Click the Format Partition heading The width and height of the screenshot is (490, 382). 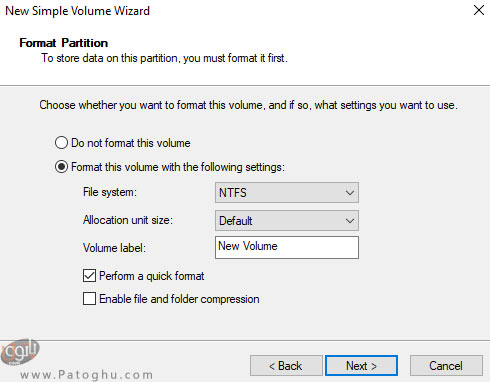[64, 43]
